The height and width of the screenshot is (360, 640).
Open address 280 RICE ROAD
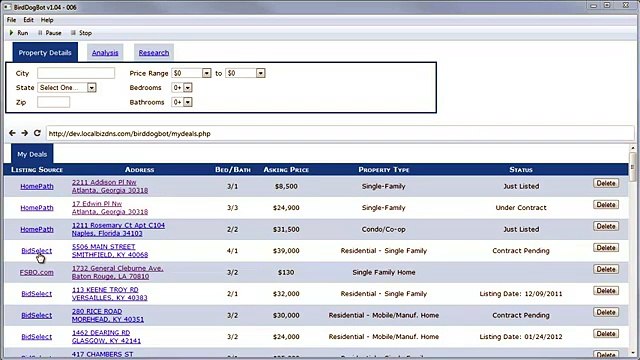[x=108, y=315]
